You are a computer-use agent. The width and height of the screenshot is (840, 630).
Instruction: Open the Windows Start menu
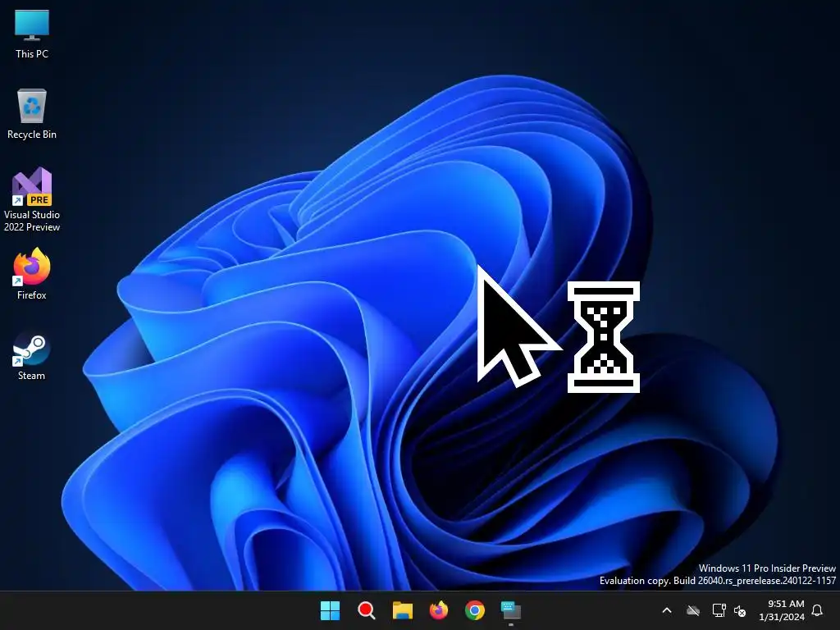coord(330,610)
